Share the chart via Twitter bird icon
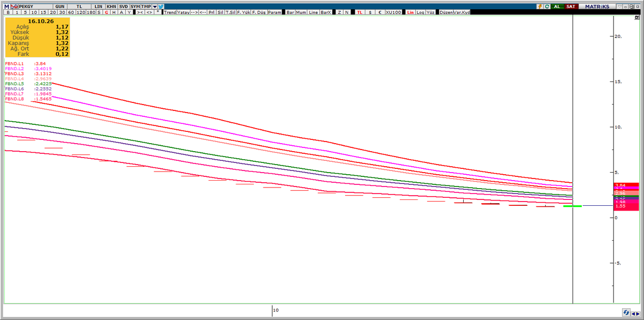 click(161, 6)
